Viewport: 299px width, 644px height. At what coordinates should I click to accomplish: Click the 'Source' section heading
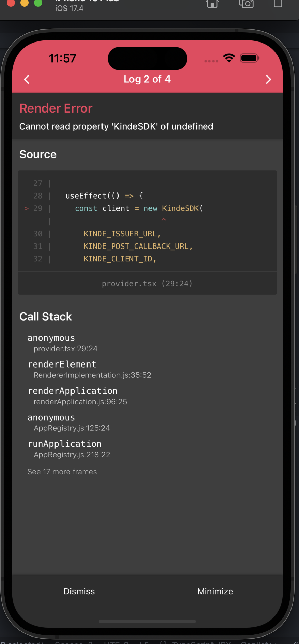pos(38,154)
